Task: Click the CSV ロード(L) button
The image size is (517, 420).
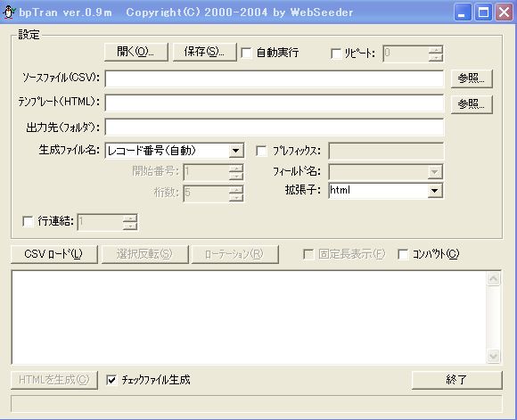Action: pyautogui.click(x=54, y=254)
